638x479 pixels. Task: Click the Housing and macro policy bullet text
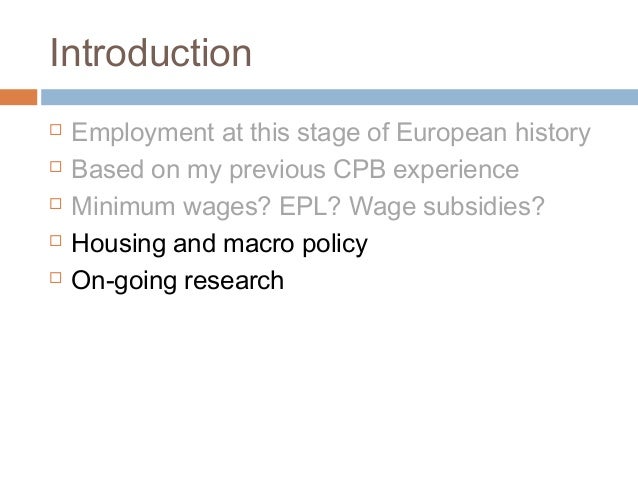219,244
